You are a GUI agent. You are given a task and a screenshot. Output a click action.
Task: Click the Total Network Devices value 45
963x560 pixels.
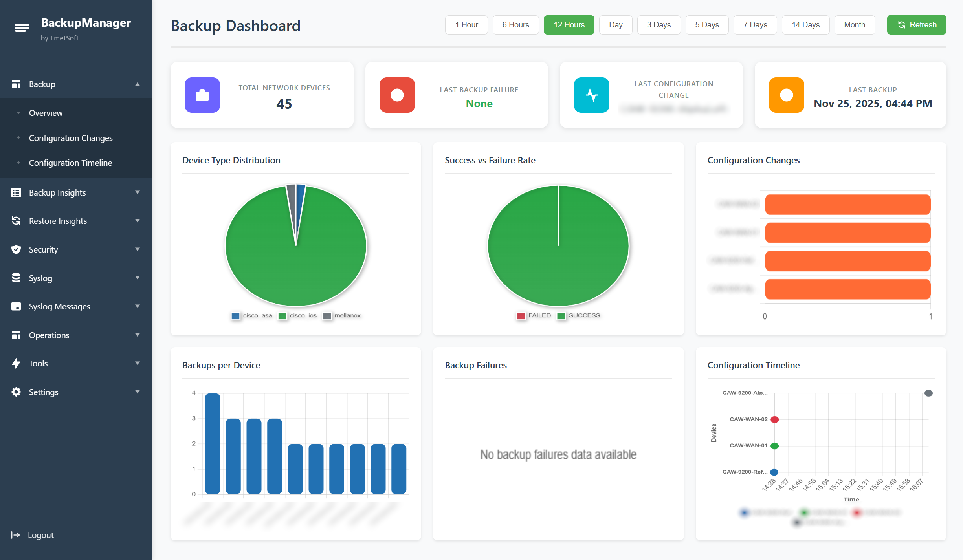[x=284, y=104]
